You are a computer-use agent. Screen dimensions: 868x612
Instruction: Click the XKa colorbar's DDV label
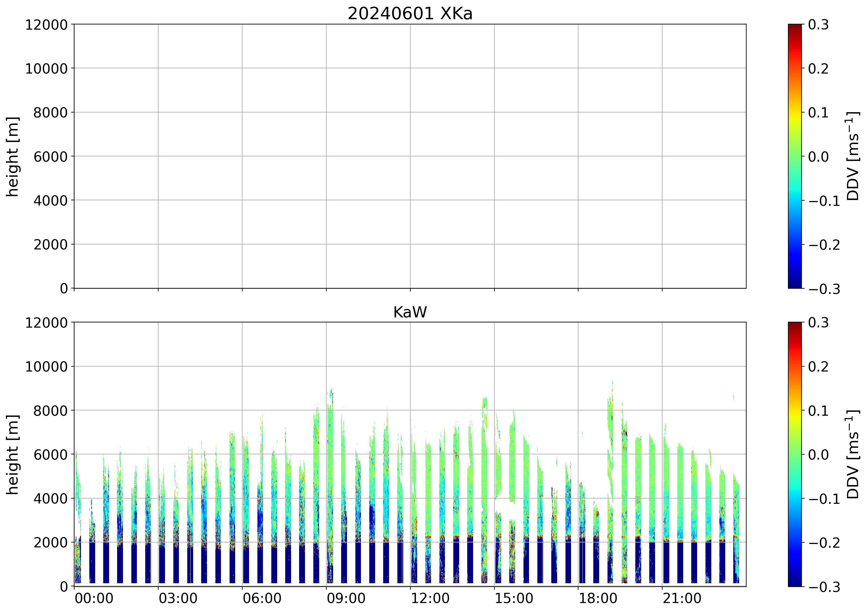point(853,156)
